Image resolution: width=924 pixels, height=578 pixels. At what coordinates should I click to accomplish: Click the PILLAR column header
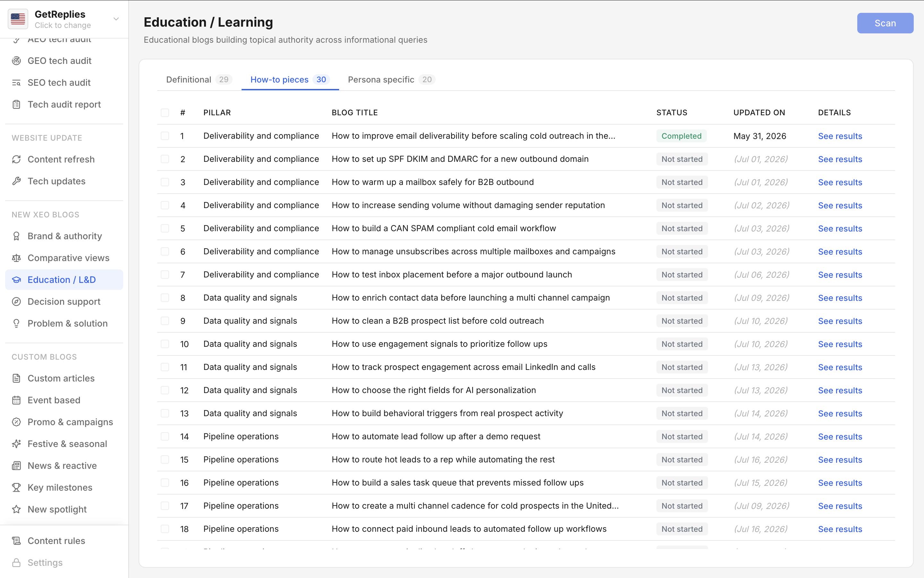click(217, 113)
